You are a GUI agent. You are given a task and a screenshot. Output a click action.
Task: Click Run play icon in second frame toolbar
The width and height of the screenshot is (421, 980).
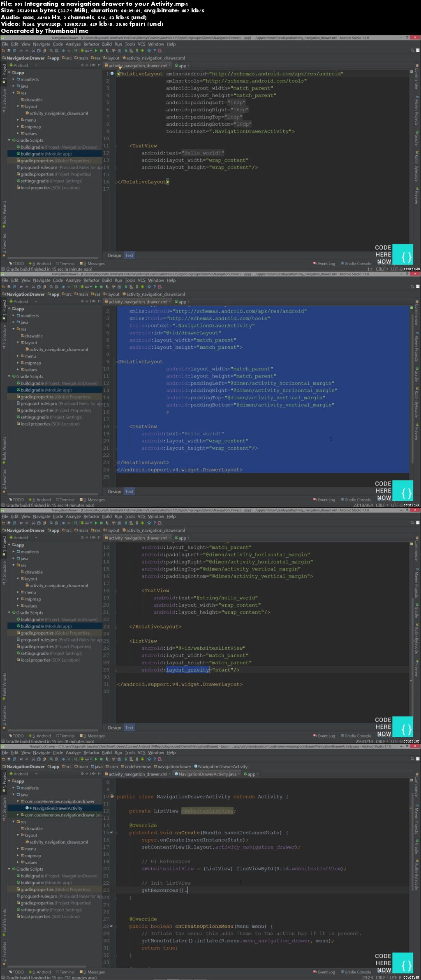coord(96,287)
